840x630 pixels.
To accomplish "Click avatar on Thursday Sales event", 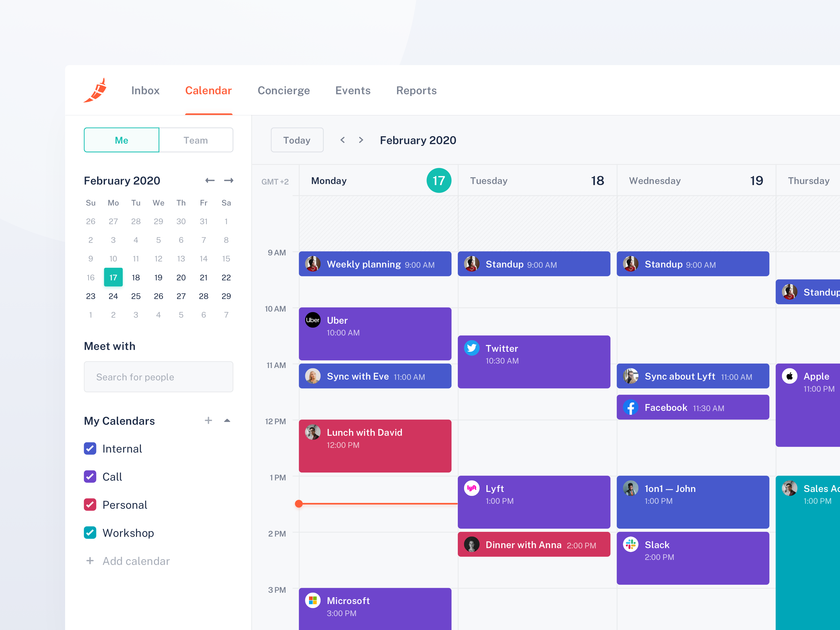I will click(790, 488).
